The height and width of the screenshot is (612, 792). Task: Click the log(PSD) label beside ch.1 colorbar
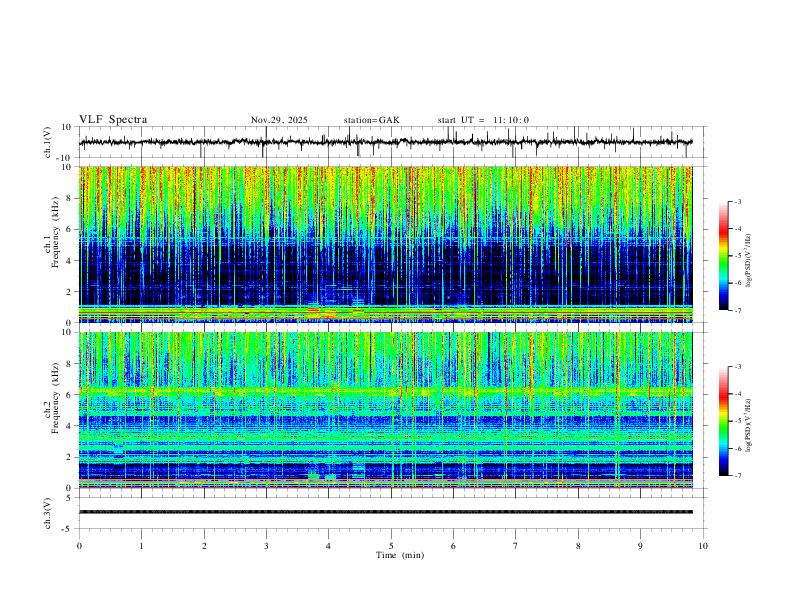pos(748,261)
